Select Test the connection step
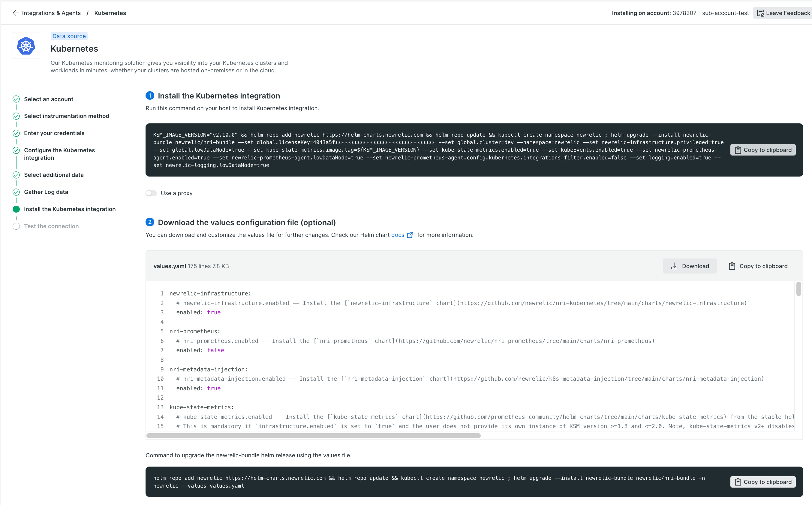The image size is (812, 505). (x=51, y=226)
